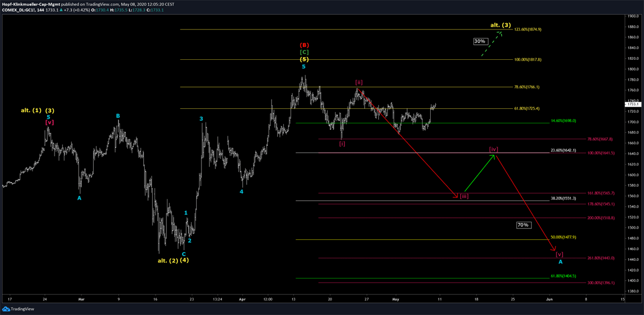Select the 100.00%(1817.8) Fibonacci level label
The height and width of the screenshot is (315, 644).
(528, 59)
